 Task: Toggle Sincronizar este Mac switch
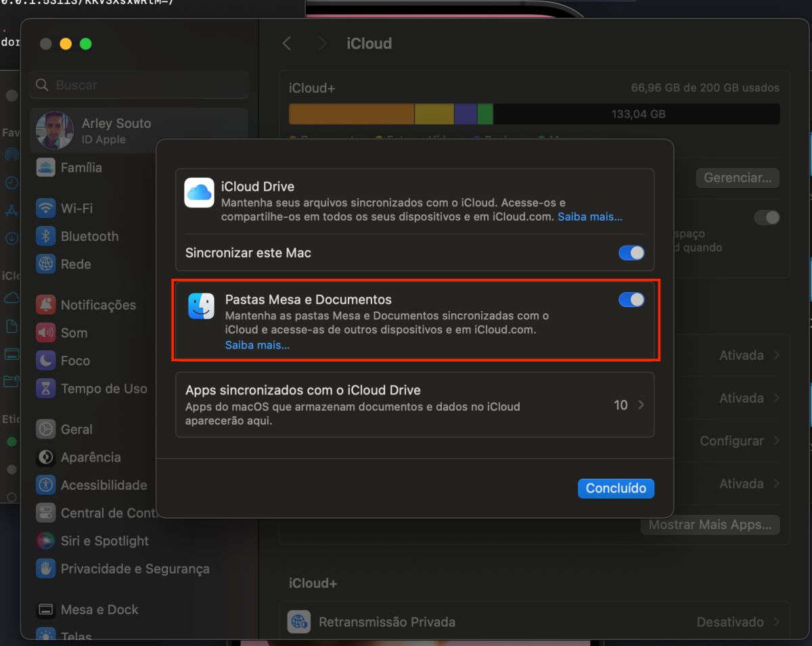[x=631, y=253]
